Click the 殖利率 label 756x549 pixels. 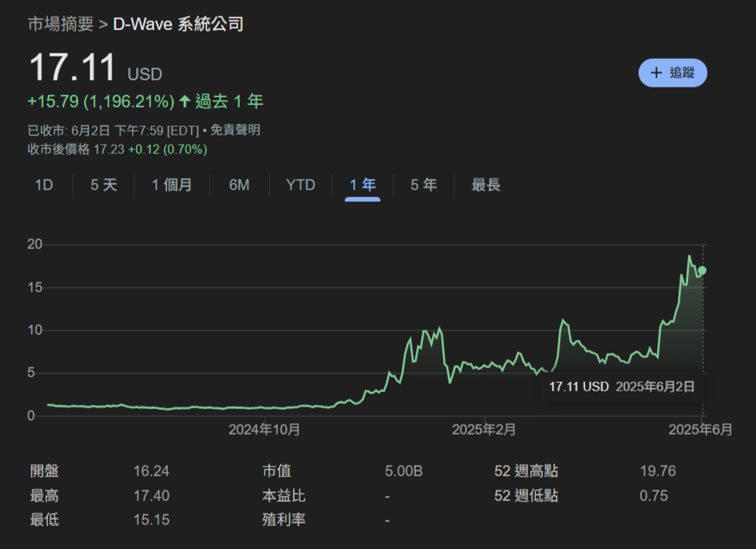click(284, 520)
